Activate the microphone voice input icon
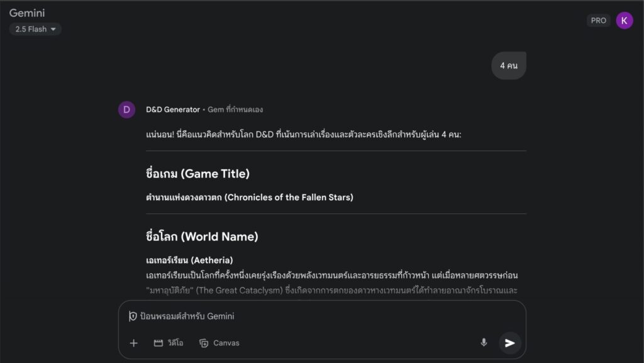Image resolution: width=644 pixels, height=363 pixels. coord(484,342)
